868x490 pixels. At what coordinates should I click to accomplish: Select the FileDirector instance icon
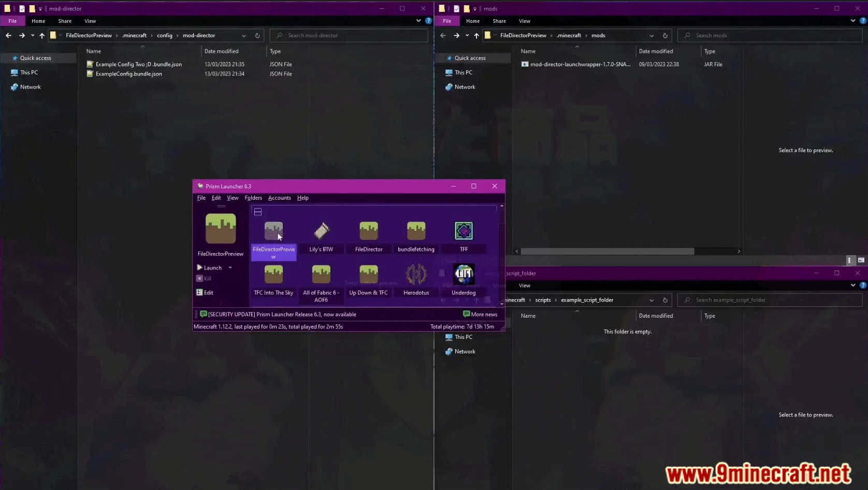(369, 231)
